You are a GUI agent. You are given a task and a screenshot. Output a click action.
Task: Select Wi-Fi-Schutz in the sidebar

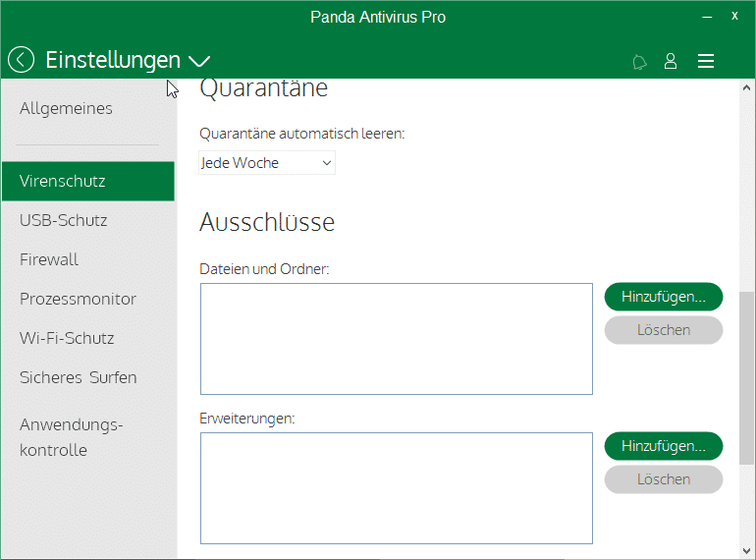67,338
